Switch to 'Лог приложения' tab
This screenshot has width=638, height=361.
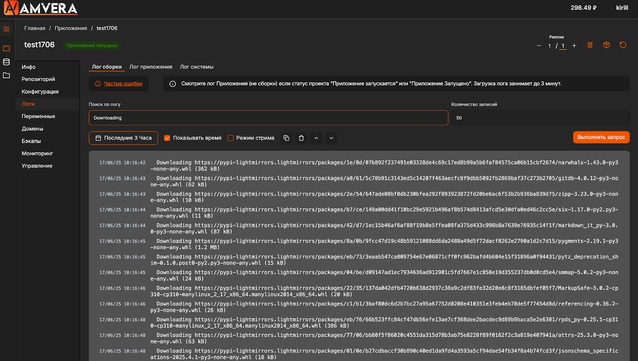151,67
